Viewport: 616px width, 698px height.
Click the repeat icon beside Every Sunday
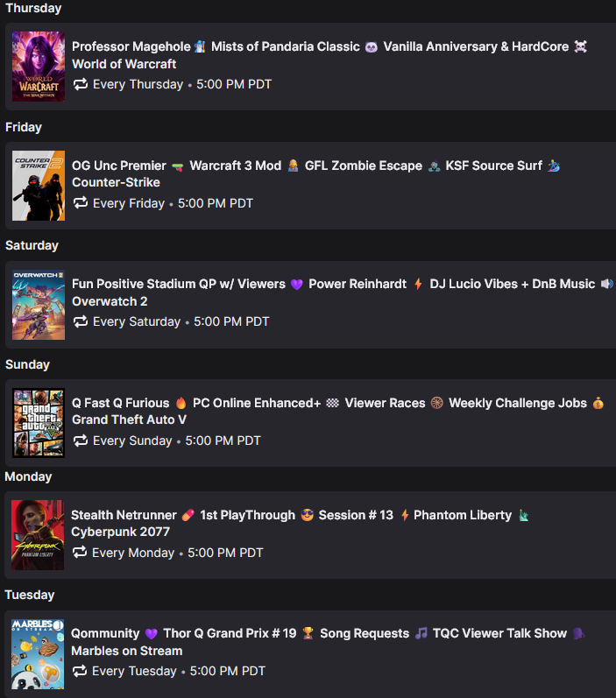tap(80, 441)
